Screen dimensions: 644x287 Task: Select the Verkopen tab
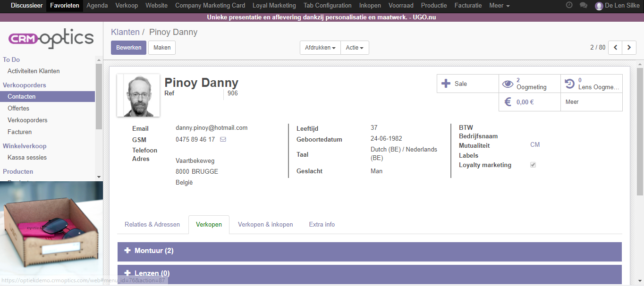click(x=209, y=225)
